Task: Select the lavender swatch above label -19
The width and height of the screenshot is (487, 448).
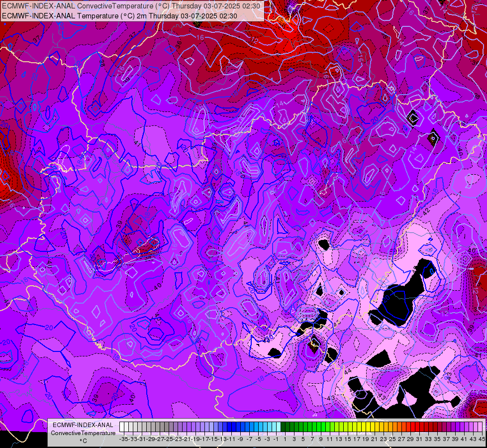Action: 194,427
